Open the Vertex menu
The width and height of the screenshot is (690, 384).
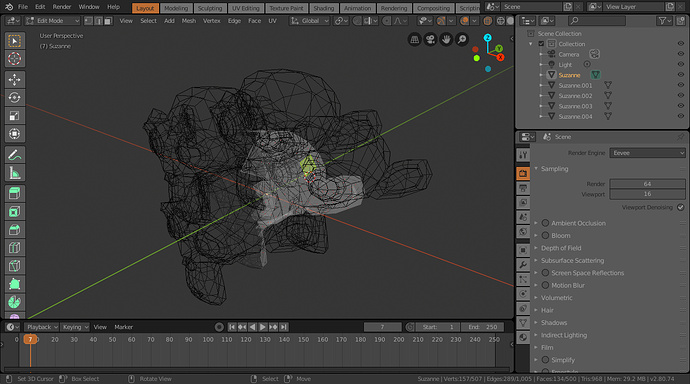[x=212, y=21]
